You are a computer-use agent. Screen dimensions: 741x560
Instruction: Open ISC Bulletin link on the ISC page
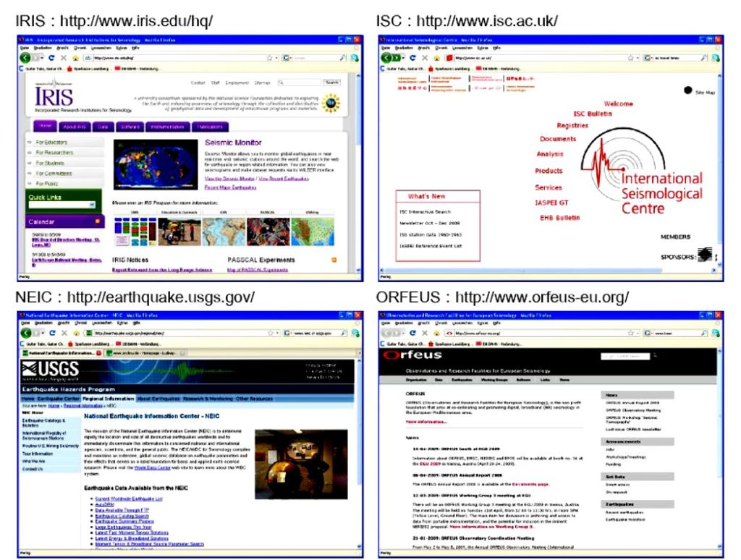point(592,114)
